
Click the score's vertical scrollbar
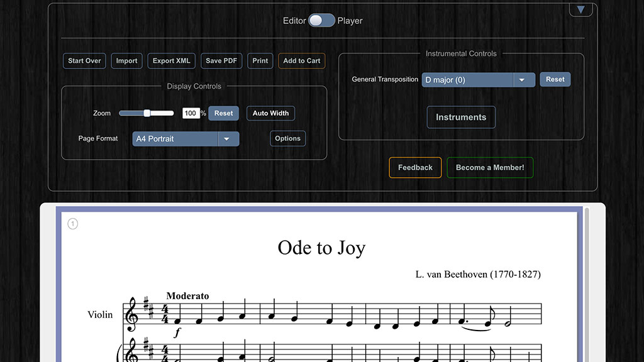point(587,285)
